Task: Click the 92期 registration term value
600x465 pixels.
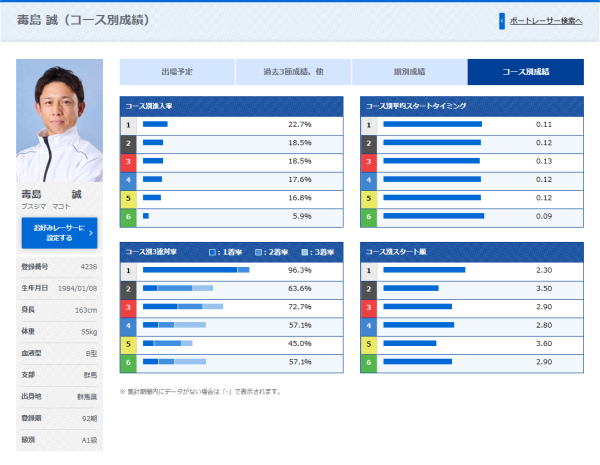Action: pyautogui.click(x=90, y=419)
